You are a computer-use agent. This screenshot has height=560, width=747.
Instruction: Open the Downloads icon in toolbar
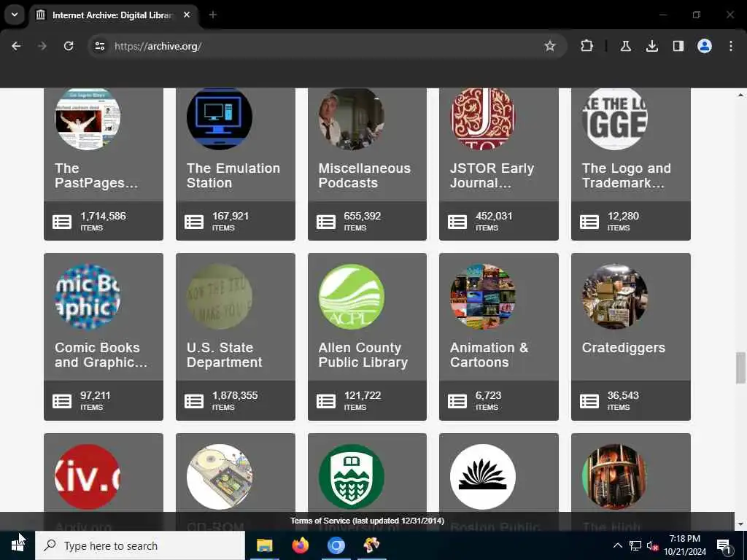(x=651, y=46)
